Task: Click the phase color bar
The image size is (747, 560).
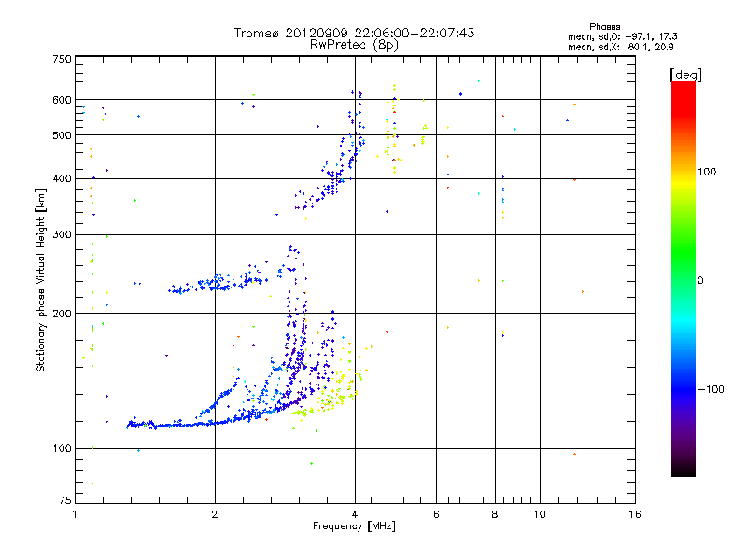Action: (x=684, y=278)
